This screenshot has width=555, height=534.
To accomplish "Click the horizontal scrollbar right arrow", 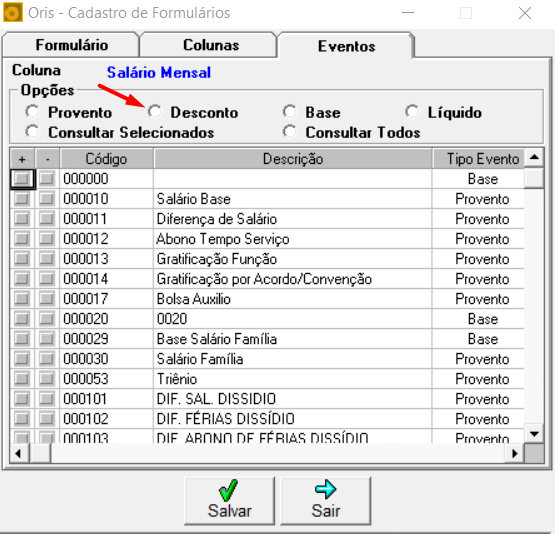I will tap(515, 453).
